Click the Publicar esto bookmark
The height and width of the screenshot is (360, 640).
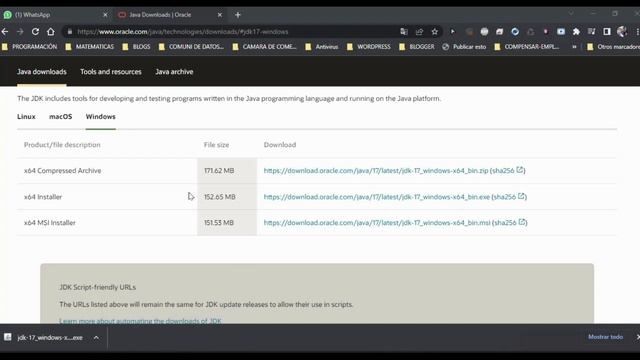click(x=464, y=47)
